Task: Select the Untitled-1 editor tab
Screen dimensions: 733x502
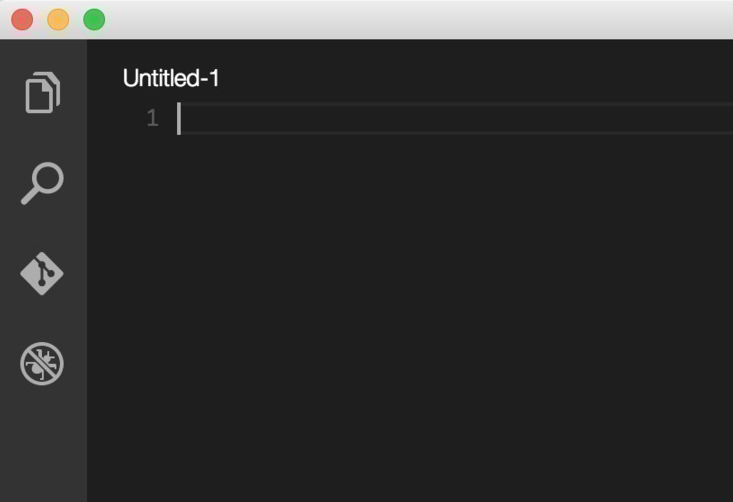Action: [171, 78]
